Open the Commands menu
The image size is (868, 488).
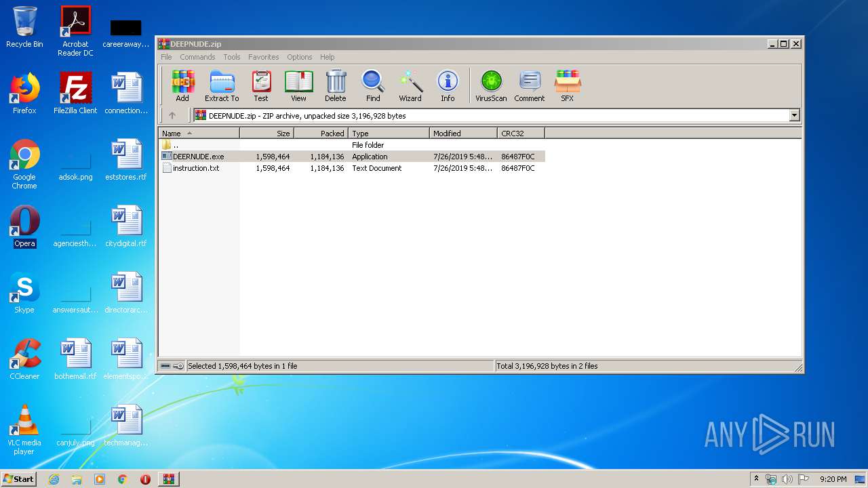[x=197, y=57]
